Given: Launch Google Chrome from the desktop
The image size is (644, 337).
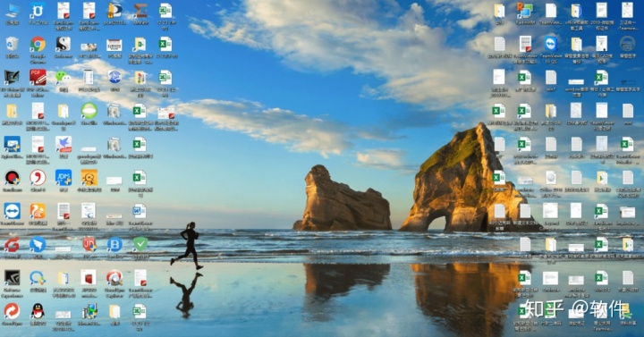Looking at the screenshot, I should click(x=38, y=44).
